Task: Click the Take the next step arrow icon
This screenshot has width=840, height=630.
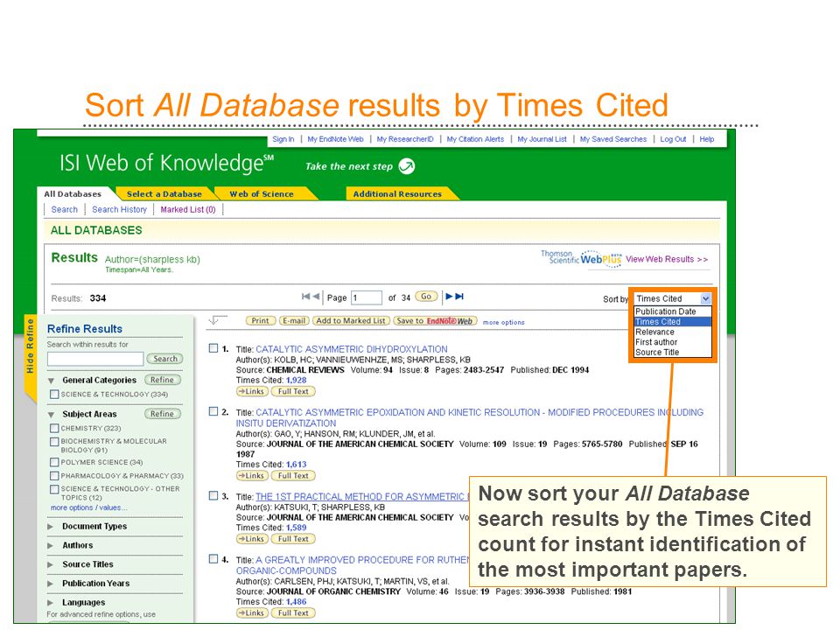Action: 407,166
